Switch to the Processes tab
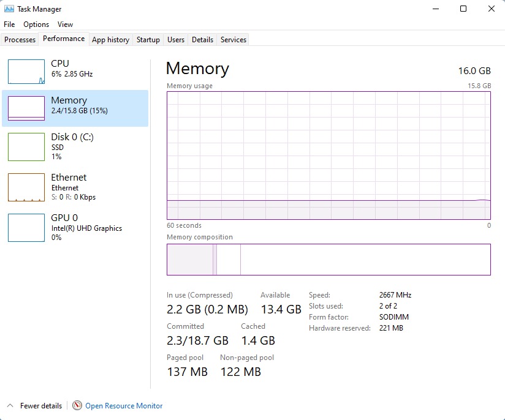 (x=20, y=40)
